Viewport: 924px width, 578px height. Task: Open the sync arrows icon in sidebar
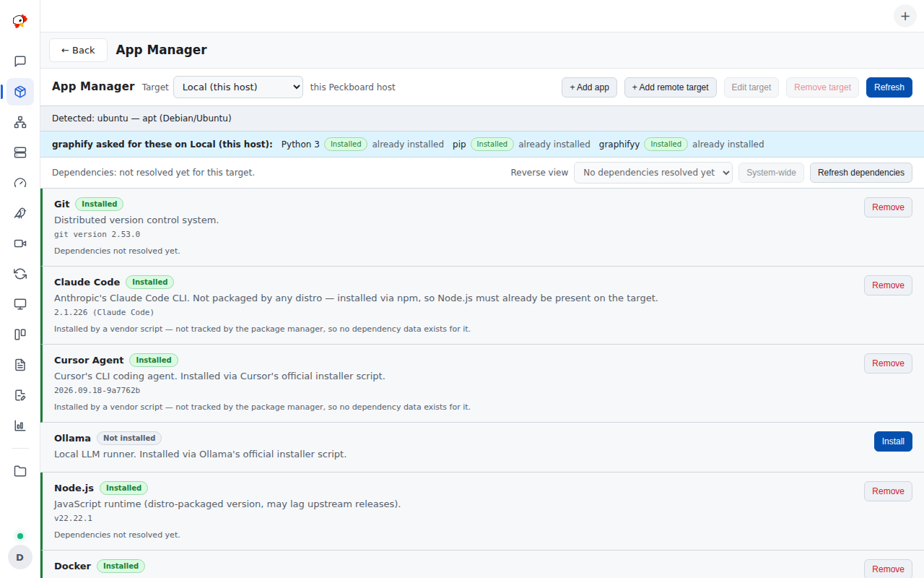[20, 274]
